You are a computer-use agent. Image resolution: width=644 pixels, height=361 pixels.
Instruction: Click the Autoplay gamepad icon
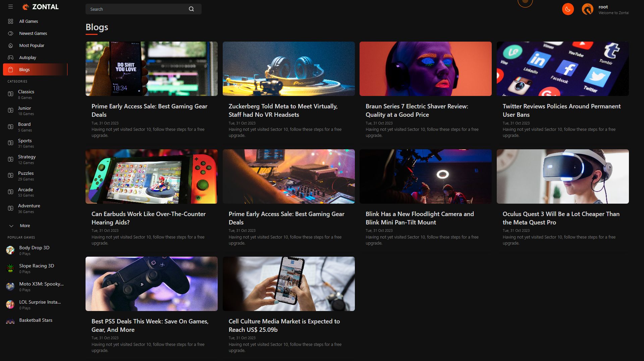tap(10, 57)
